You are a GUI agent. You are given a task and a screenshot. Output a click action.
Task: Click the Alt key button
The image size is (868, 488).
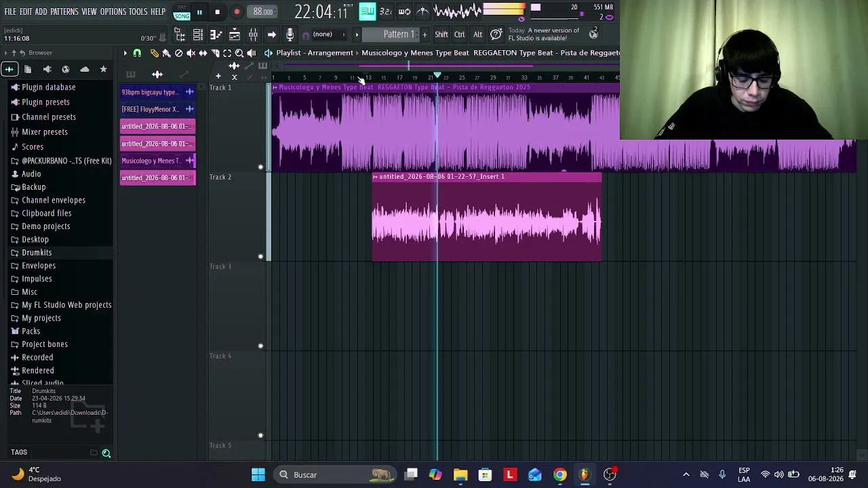tap(478, 35)
